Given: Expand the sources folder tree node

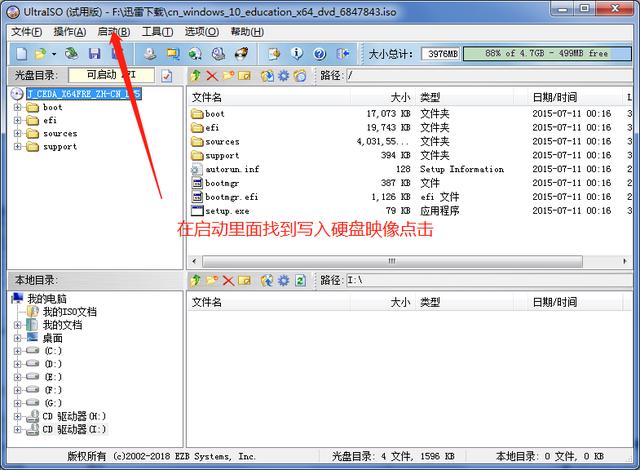Looking at the screenshot, I should click(17, 133).
